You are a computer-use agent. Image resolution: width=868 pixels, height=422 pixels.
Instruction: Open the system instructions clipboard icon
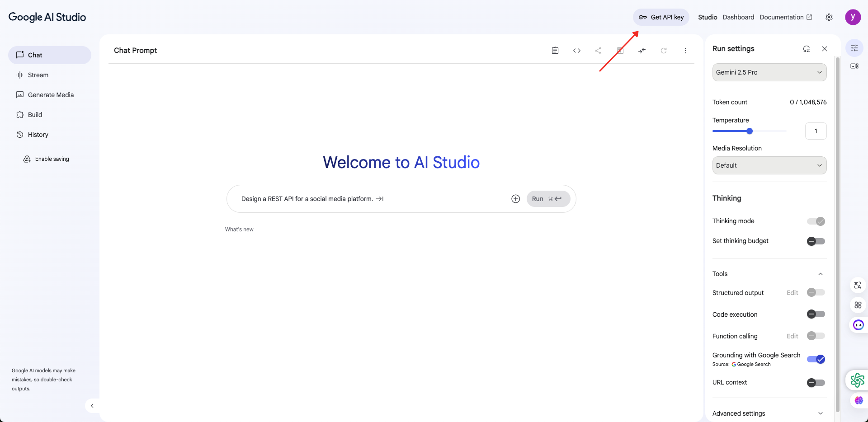[555, 51]
